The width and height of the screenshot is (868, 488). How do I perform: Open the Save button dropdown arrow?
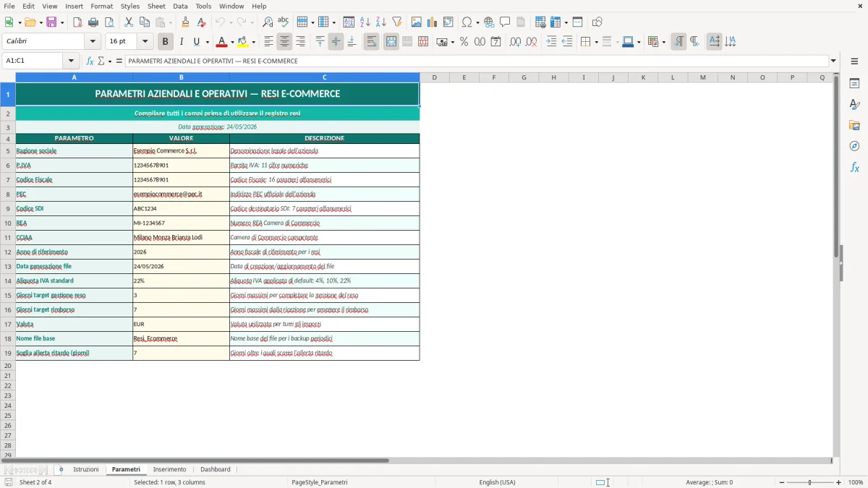point(61,22)
